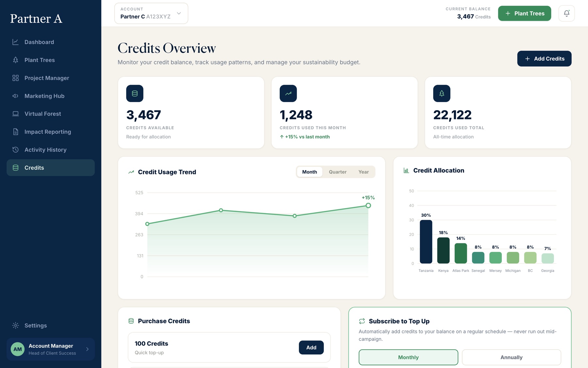Click the Project Manager grid icon

(x=15, y=78)
